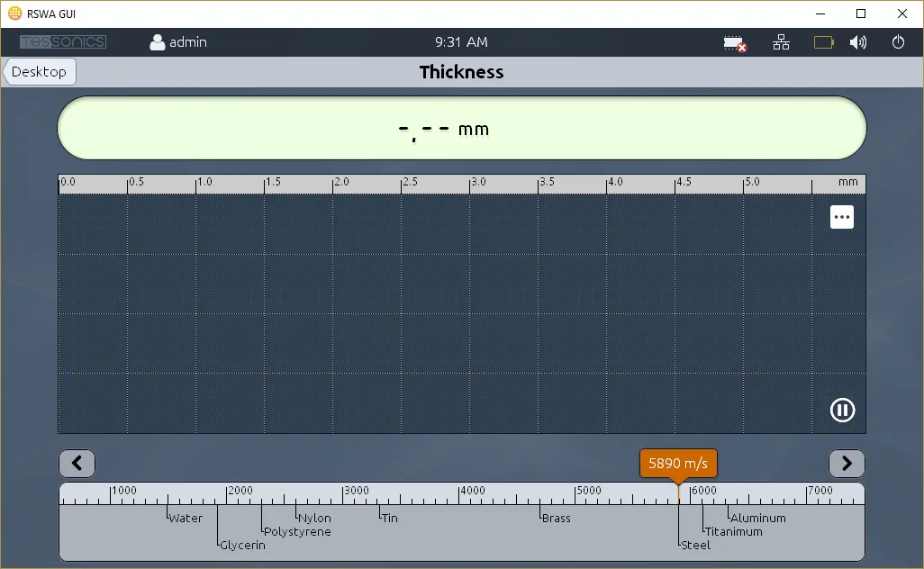The width and height of the screenshot is (924, 569).
Task: Choose Water on the velocity ruler
Action: [186, 518]
